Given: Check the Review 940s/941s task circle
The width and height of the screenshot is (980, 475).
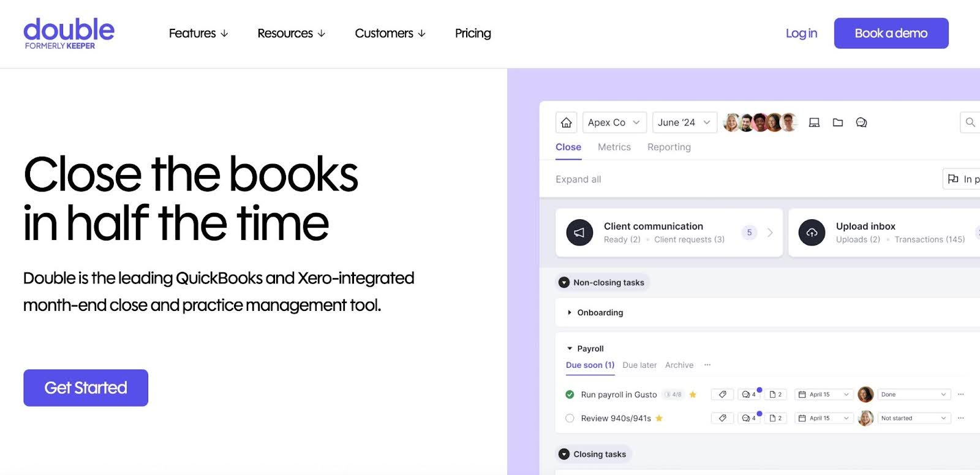Looking at the screenshot, I should pos(570,418).
